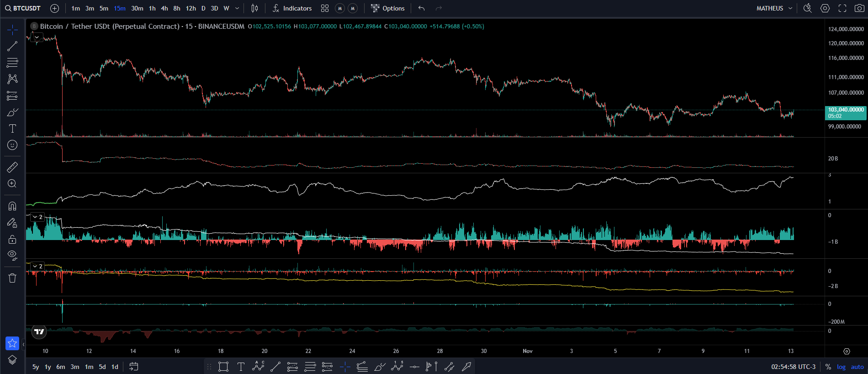Image resolution: width=868 pixels, height=374 pixels.
Task: Open the XABCD pattern tools in left sidebar
Action: coord(12,79)
